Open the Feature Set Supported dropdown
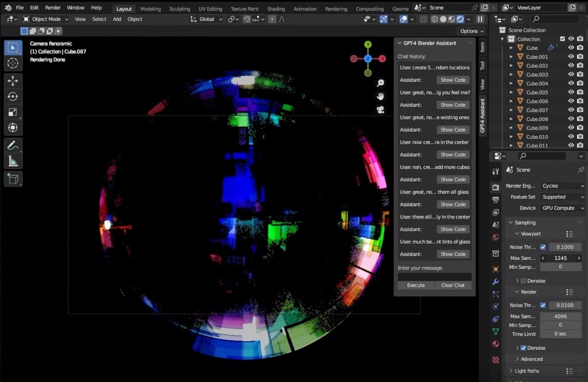The width and height of the screenshot is (588, 382). pyautogui.click(x=563, y=197)
